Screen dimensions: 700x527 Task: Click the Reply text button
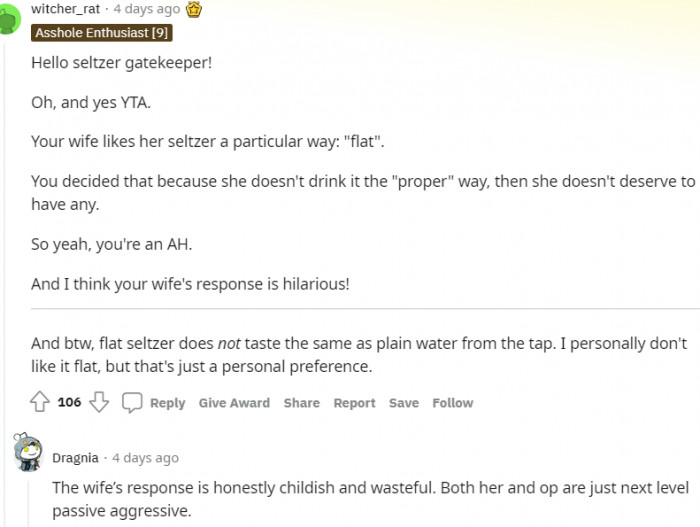coord(167,403)
